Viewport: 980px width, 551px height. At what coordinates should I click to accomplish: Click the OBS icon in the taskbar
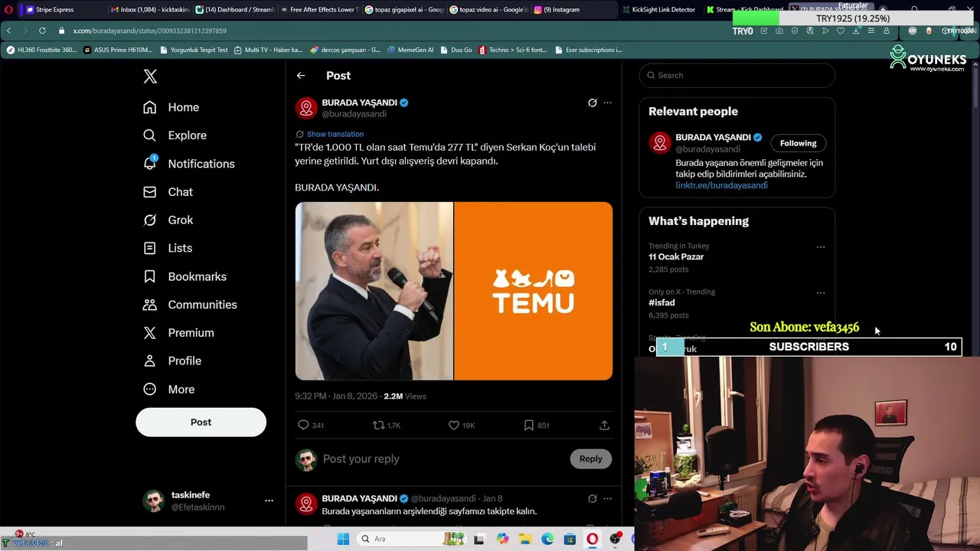[x=615, y=540]
